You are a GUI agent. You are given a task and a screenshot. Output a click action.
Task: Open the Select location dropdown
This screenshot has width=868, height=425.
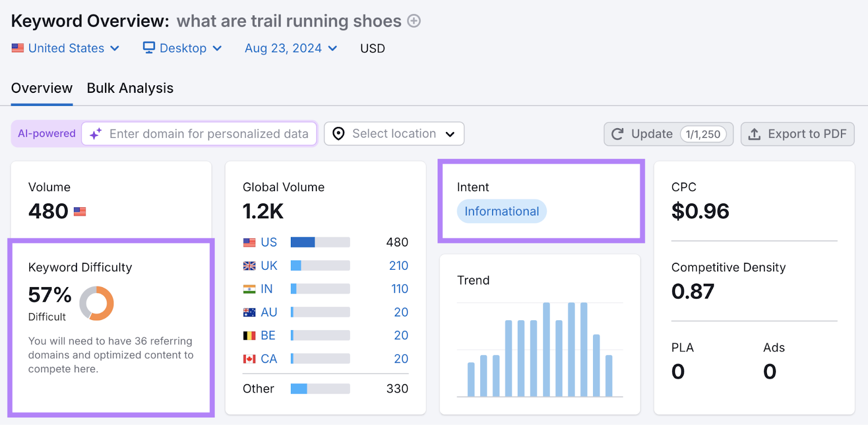[x=394, y=134]
